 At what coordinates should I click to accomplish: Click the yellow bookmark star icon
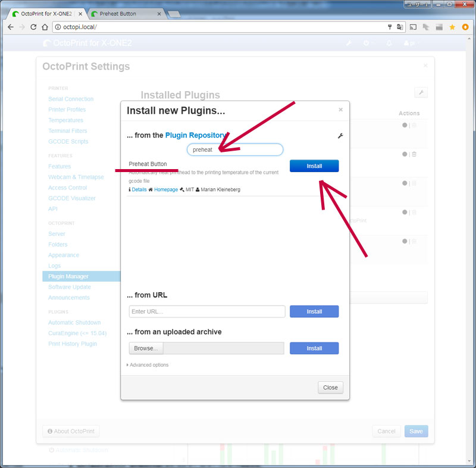pos(452,27)
